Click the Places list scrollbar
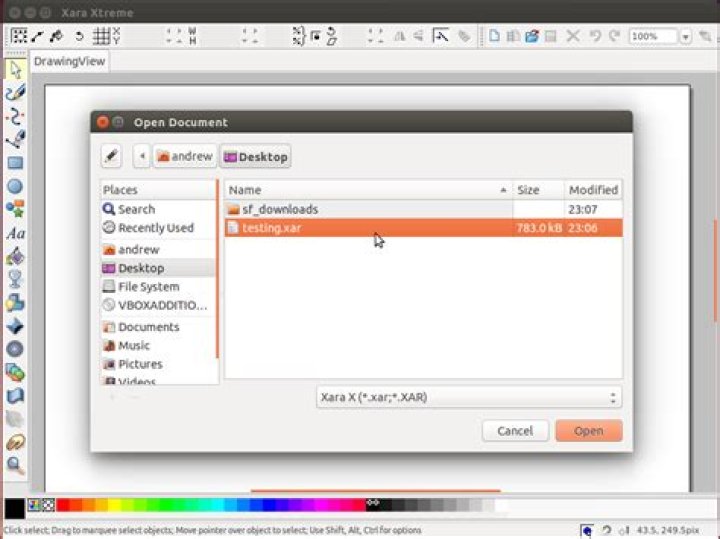 coord(217,269)
